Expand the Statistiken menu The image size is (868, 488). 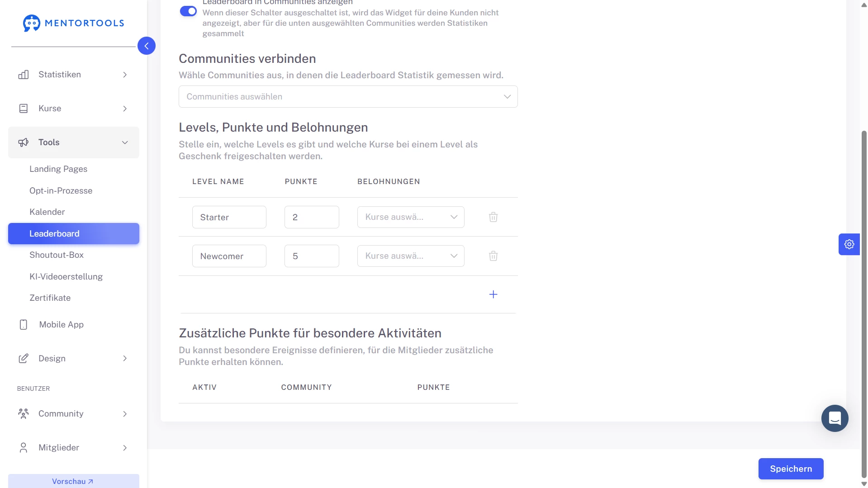[x=73, y=75]
